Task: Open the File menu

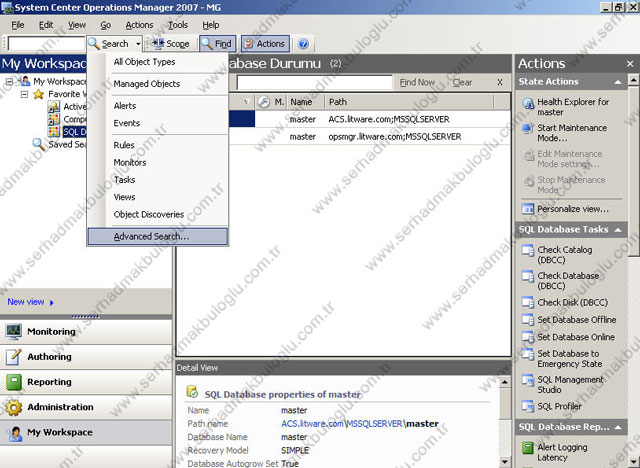Action: point(18,25)
